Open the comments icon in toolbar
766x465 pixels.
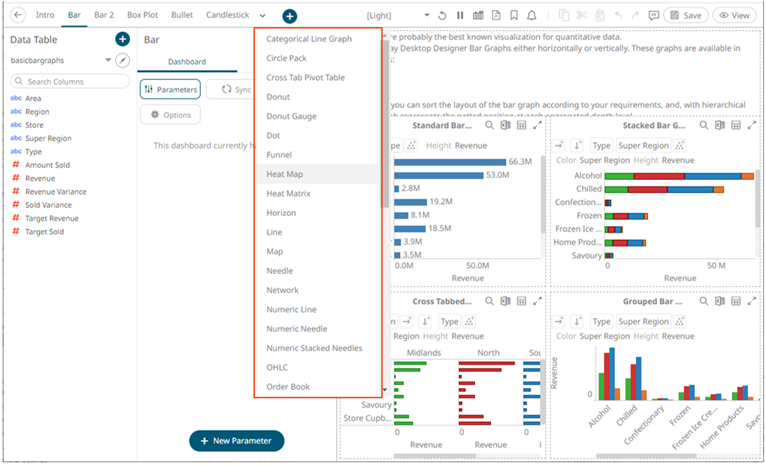(x=653, y=16)
